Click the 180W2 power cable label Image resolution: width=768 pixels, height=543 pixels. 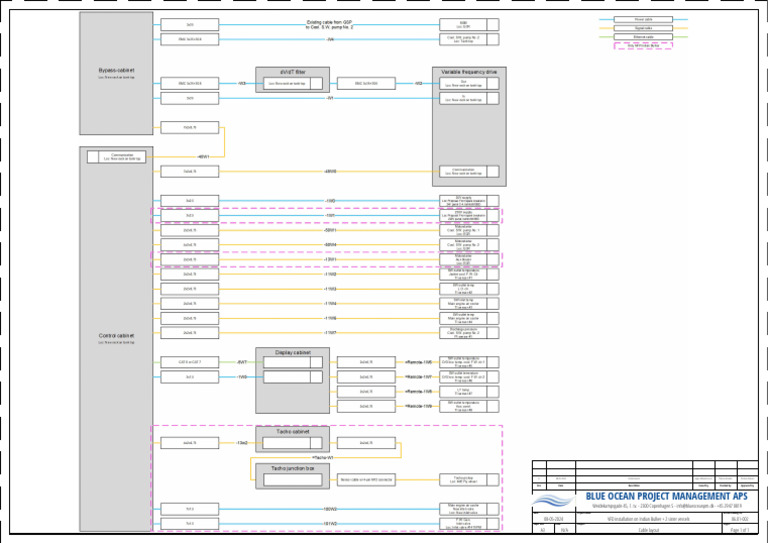(330, 509)
